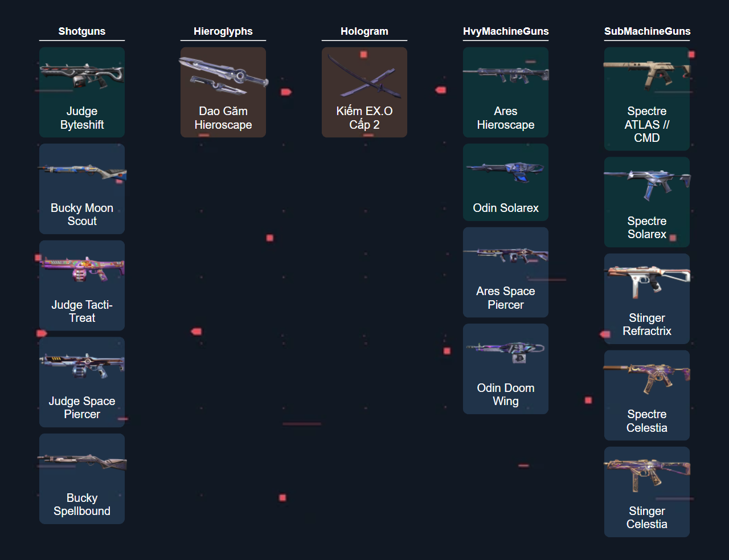Click the Judge Byteshift shotgun image
This screenshot has height=560, width=729.
(x=81, y=76)
